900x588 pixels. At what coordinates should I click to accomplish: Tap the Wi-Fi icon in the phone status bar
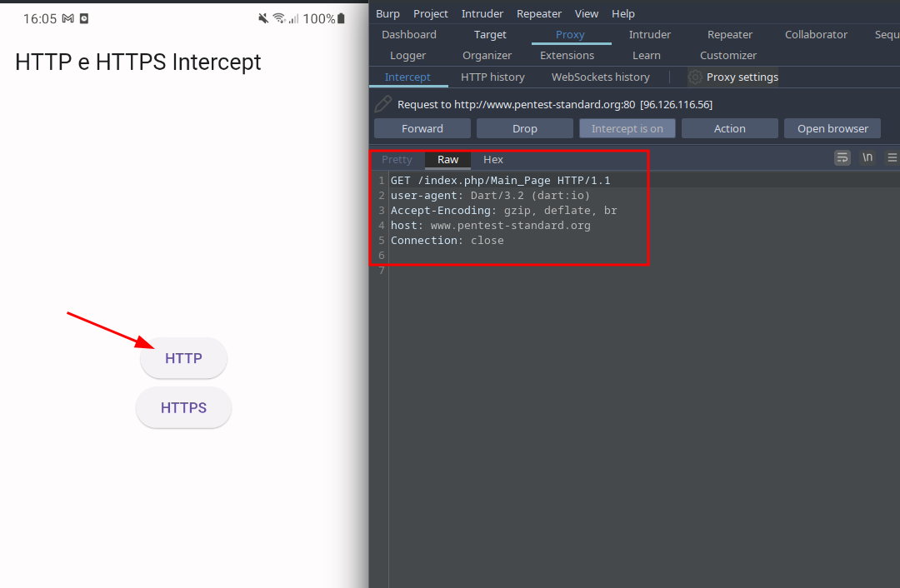coord(279,18)
